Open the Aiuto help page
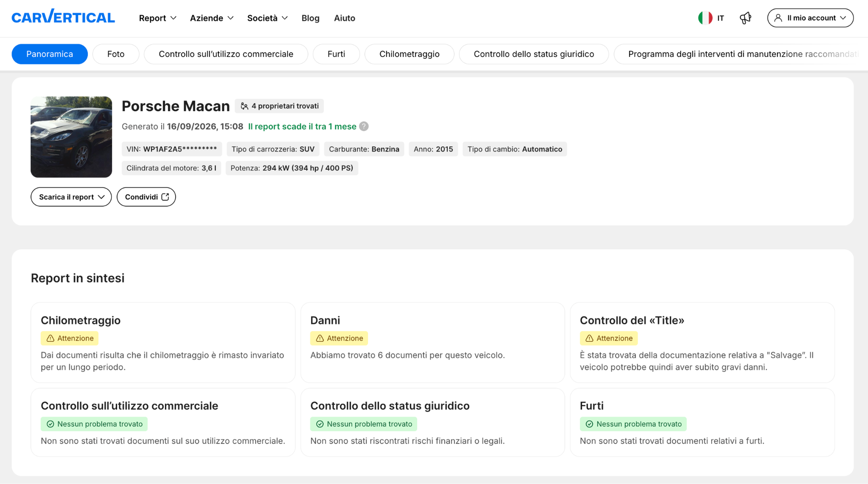Image resolution: width=868 pixels, height=484 pixels. click(x=344, y=18)
